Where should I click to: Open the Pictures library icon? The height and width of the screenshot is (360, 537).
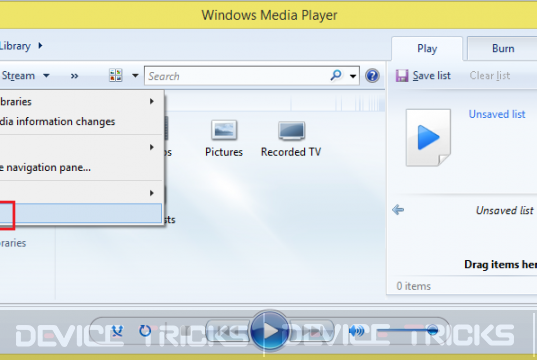224,130
